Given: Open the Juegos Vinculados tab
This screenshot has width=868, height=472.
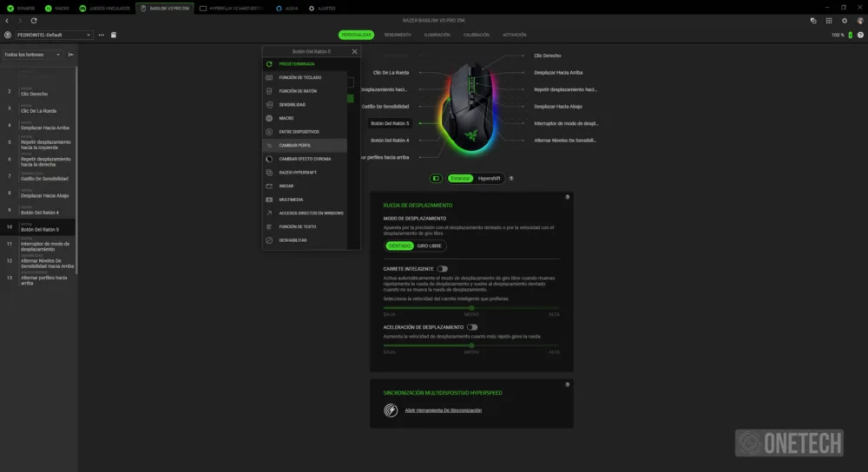Looking at the screenshot, I should (x=105, y=9).
